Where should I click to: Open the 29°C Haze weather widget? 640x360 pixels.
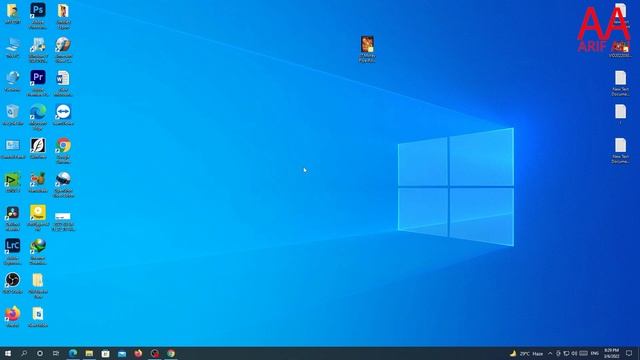pyautogui.click(x=527, y=353)
